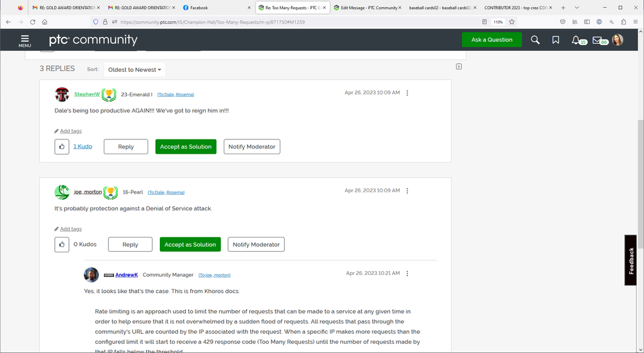Close the Facebook browser tab

(x=249, y=8)
